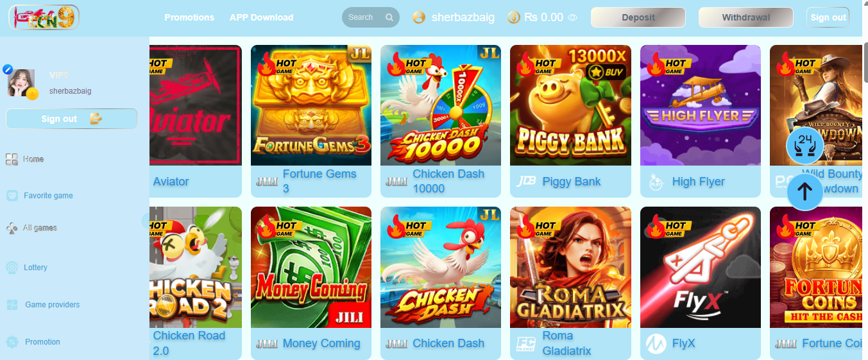The height and width of the screenshot is (360, 868).
Task: Open the APP Download link
Action: tap(261, 18)
